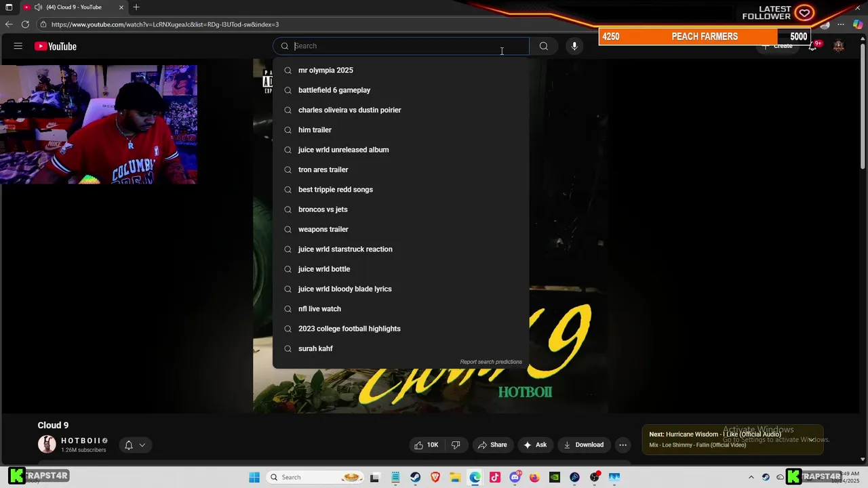This screenshot has width=868, height=488.
Task: Open the HOTBOII channel avatar
Action: point(47,445)
